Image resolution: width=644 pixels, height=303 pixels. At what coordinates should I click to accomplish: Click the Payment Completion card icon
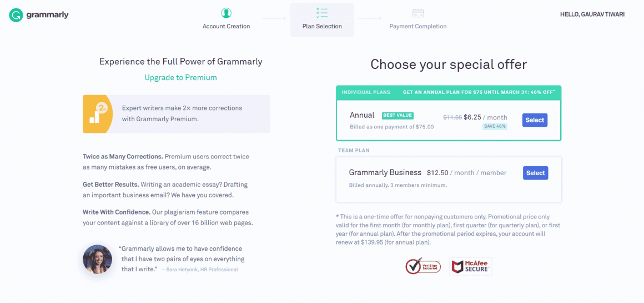click(x=417, y=13)
